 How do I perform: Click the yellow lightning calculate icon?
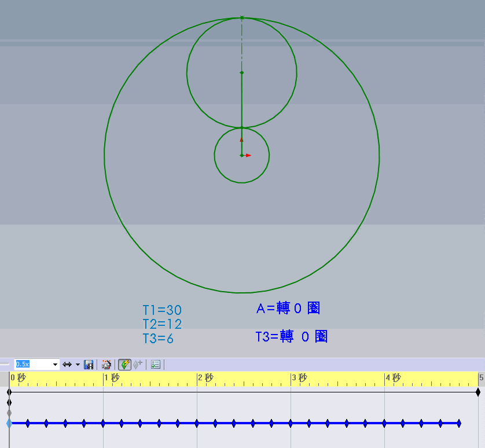124,364
